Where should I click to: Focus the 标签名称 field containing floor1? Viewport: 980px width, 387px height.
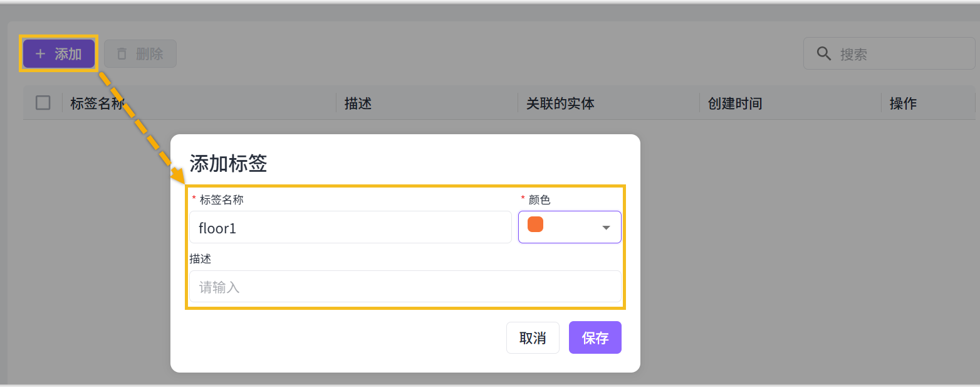pos(350,228)
